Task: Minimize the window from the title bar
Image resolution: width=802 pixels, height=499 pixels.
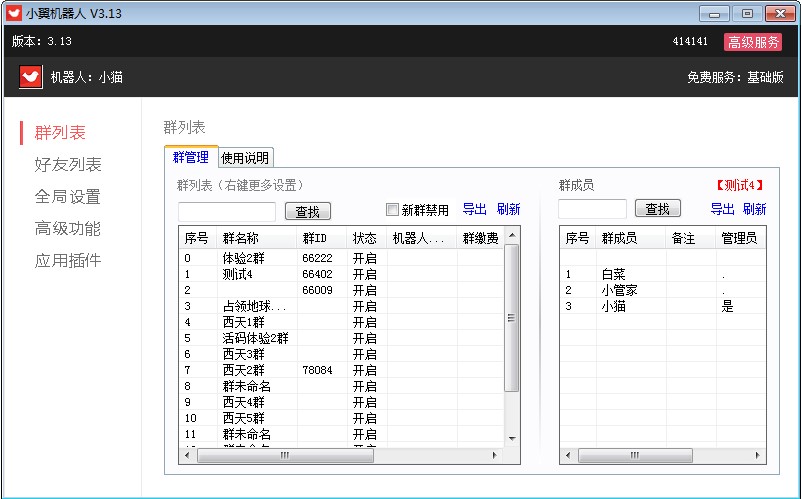Action: [x=714, y=14]
